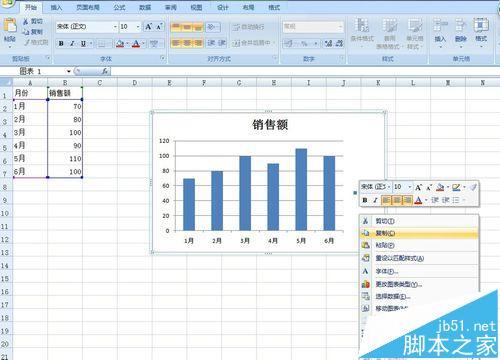Switch to the Data (数据) tab
Image resolution: width=500 pixels, height=360 pixels.
click(x=145, y=7)
